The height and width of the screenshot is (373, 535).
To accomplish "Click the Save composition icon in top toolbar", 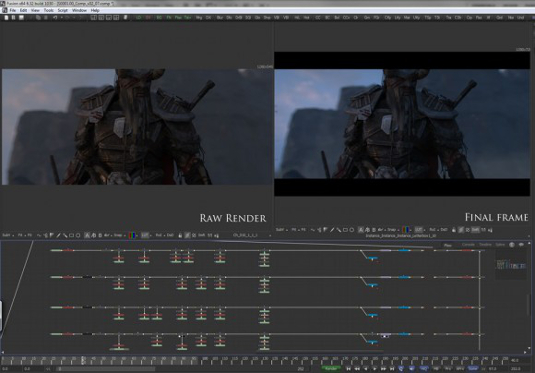I will 21,17.
